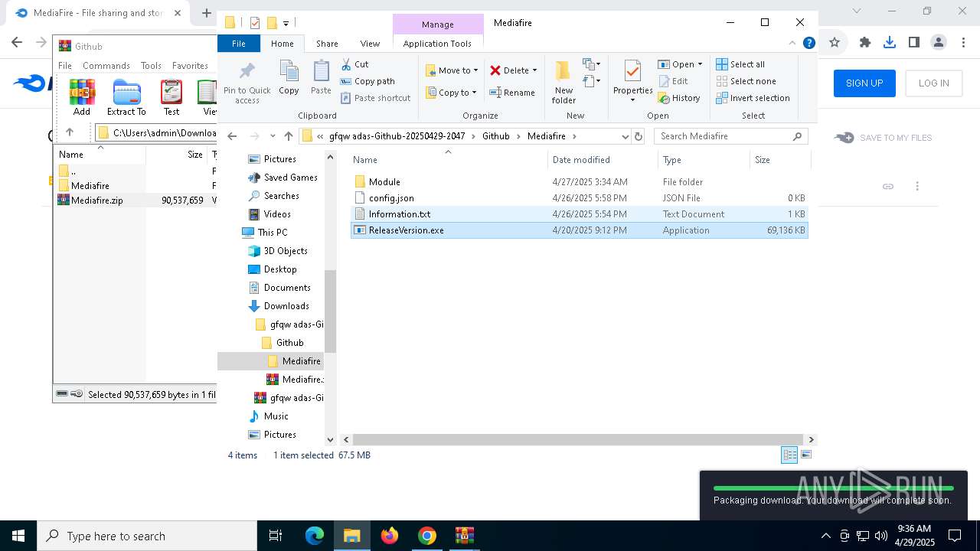Image resolution: width=980 pixels, height=551 pixels.
Task: Switch to Details view icon
Action: click(789, 455)
